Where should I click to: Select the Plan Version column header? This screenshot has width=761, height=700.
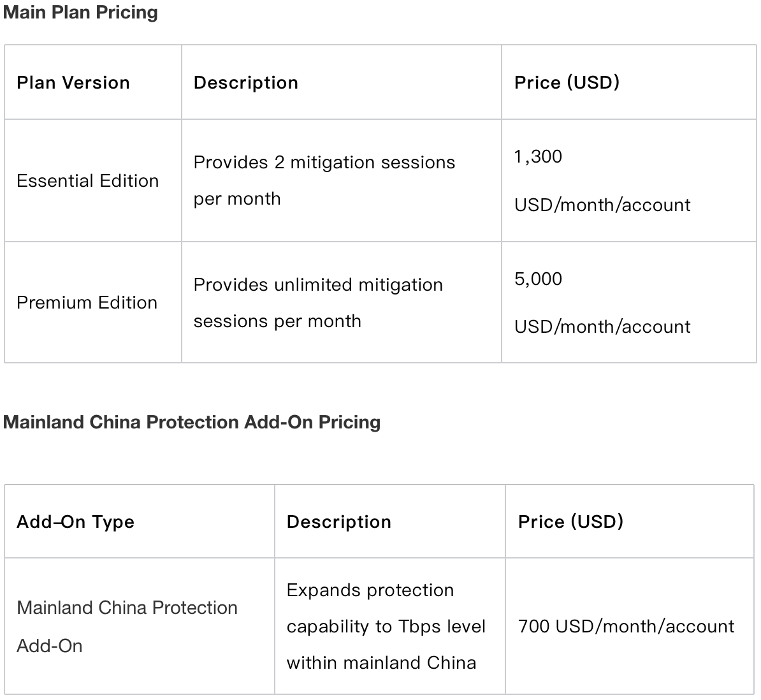(73, 83)
